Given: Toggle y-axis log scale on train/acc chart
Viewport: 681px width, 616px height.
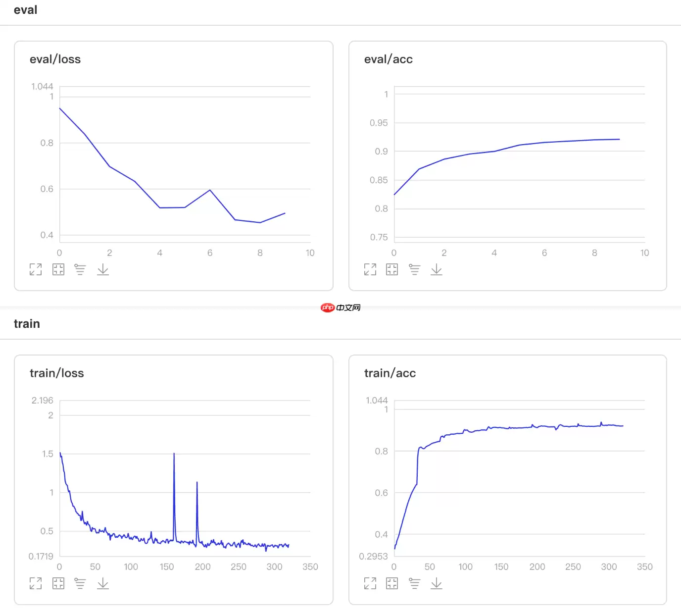Looking at the screenshot, I should [415, 583].
